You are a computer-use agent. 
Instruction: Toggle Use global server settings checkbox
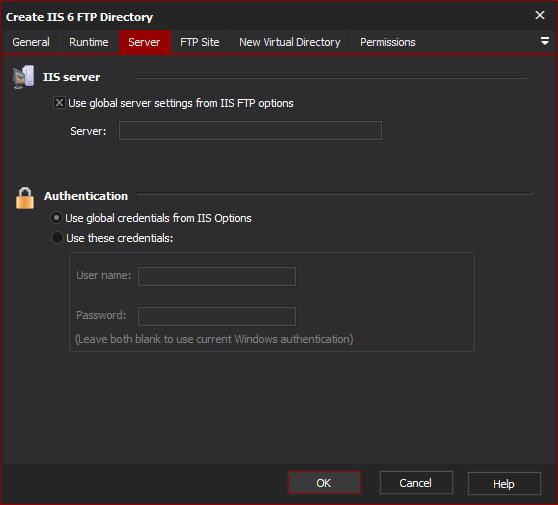[59, 103]
